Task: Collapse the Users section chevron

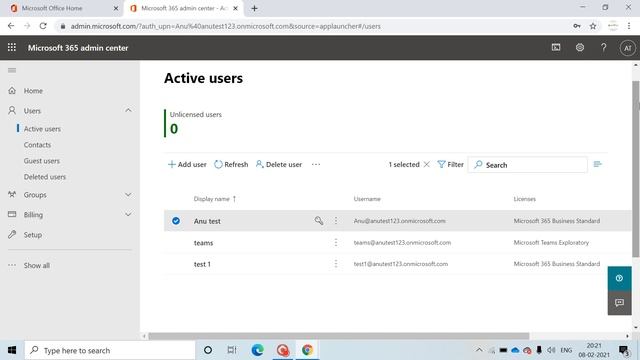Action: pos(128,110)
